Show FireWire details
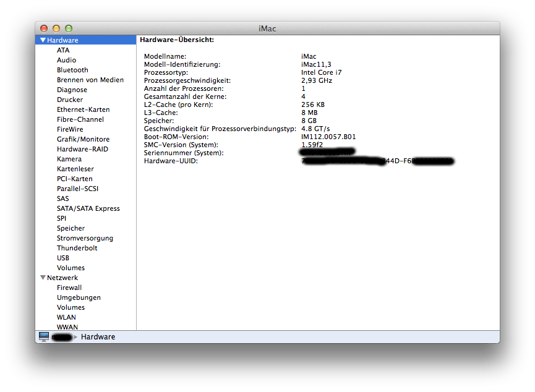The image size is (535, 392). point(70,129)
